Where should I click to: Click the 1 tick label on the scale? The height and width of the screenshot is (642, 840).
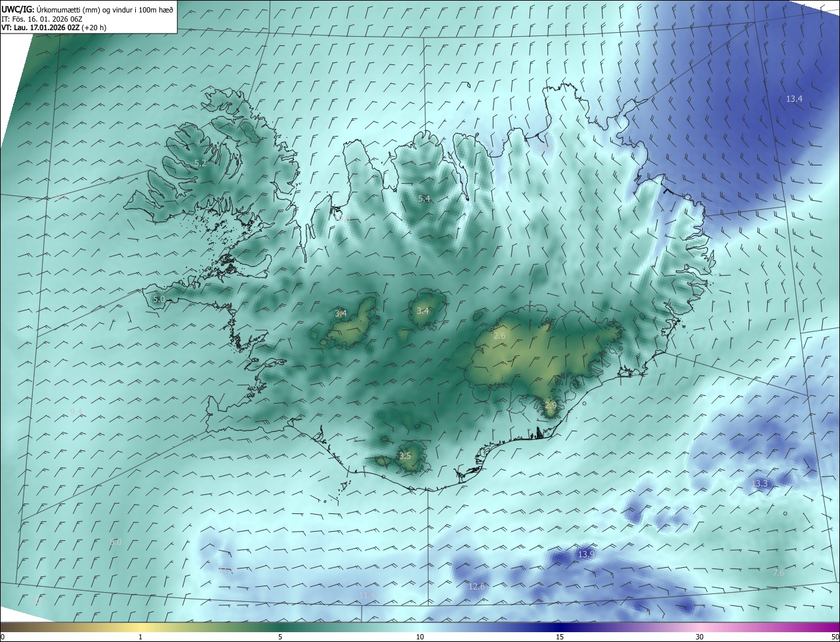click(x=140, y=637)
